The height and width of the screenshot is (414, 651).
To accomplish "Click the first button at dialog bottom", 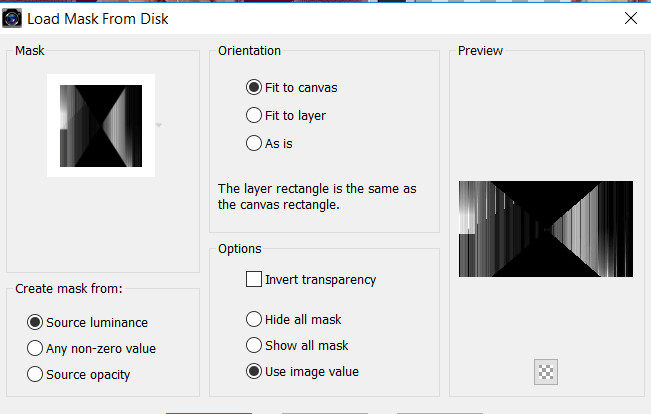I will click(209, 410).
